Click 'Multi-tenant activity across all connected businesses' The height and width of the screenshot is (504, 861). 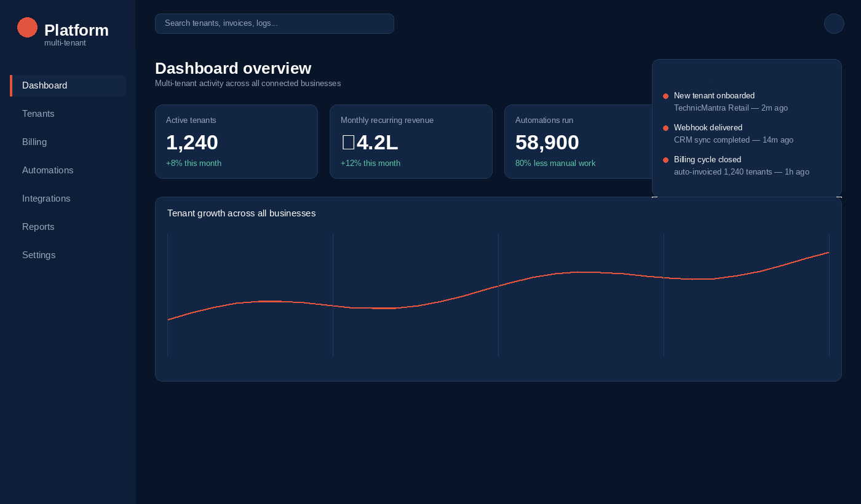248,84
